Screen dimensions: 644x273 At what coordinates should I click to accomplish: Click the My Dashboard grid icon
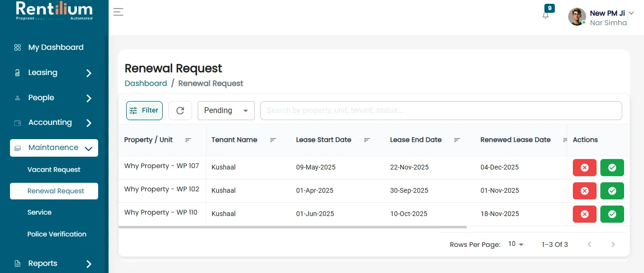[18, 47]
